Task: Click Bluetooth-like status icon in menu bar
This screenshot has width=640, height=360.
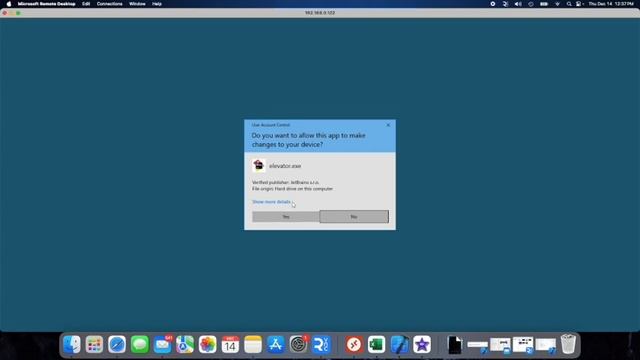Action: tap(505, 4)
